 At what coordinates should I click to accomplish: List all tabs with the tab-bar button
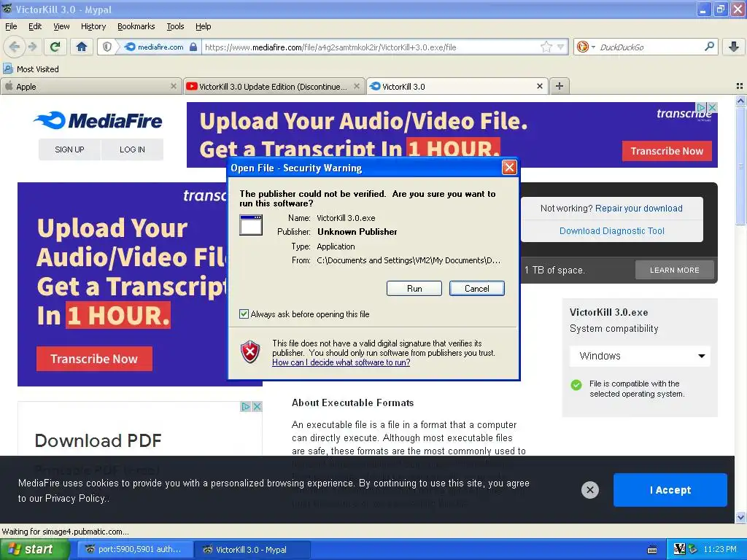(740, 86)
